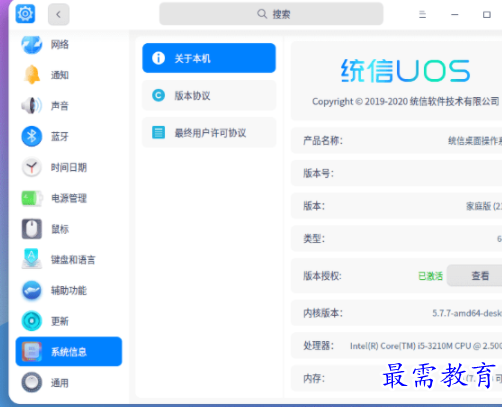The height and width of the screenshot is (407, 504).
Task: Open the 通用 general icon
Action: point(32,382)
